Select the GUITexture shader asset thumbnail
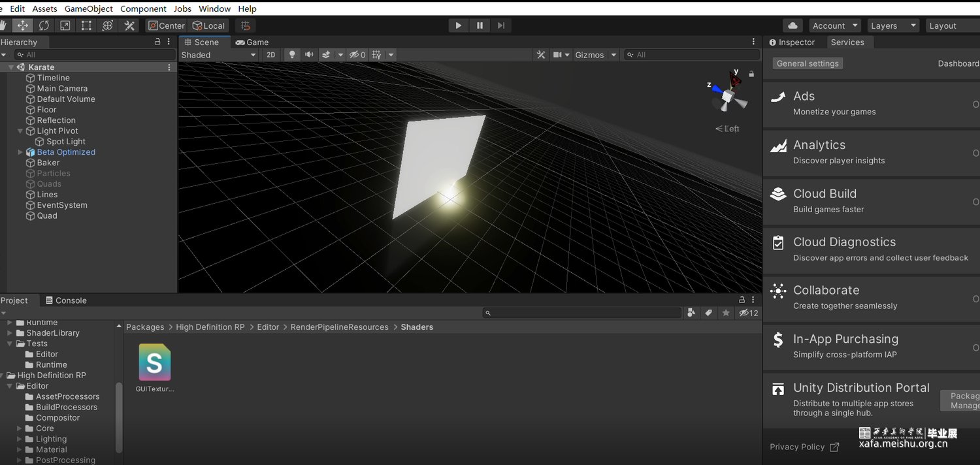 click(155, 362)
